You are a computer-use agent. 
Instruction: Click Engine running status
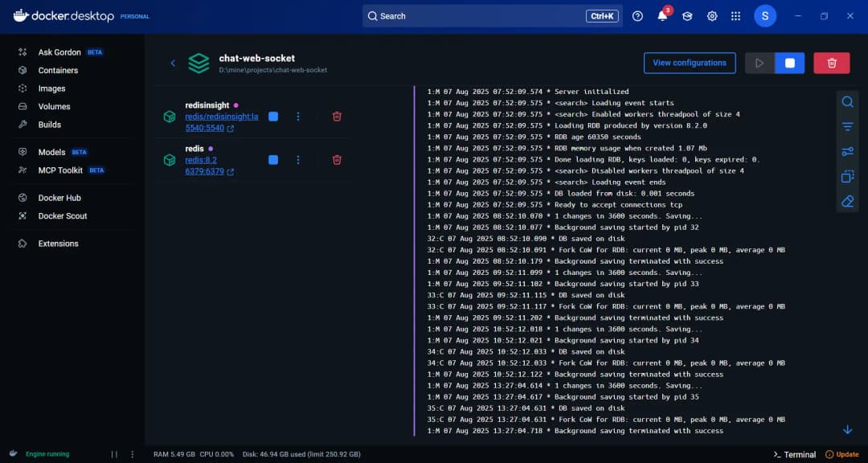[x=47, y=454]
